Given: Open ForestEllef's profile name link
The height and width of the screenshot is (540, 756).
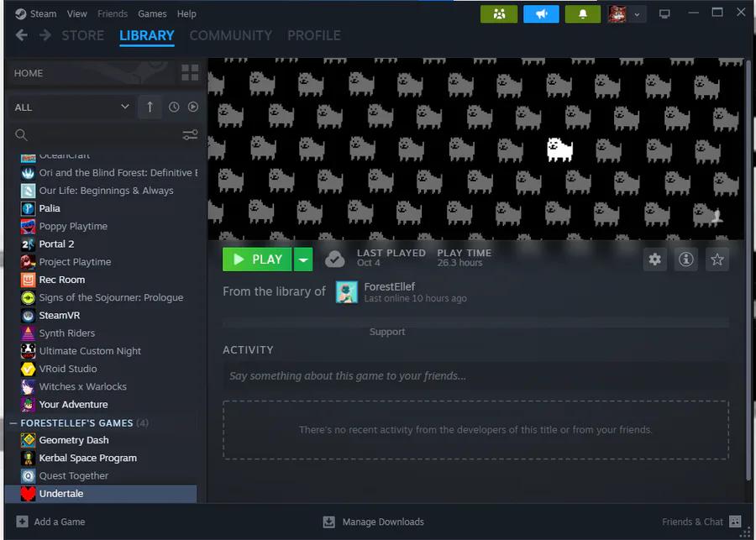Looking at the screenshot, I should point(390,286).
